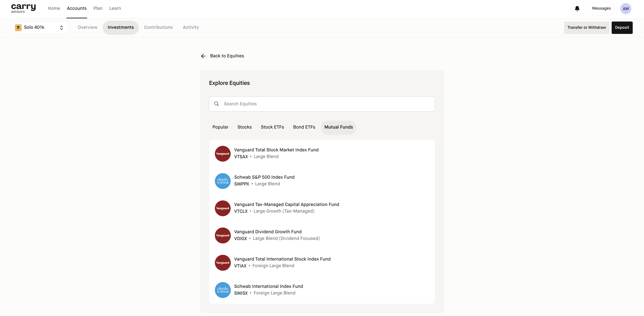Open Vanguard Tax-Managed Capital Appreciation Fund
Image resolution: width=644 pixels, height=316 pixels.
point(322,208)
